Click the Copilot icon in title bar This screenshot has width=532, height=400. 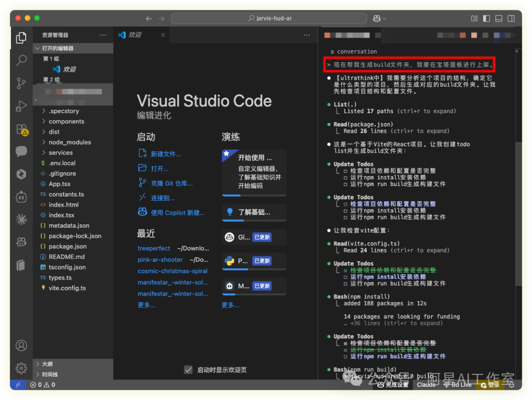pyautogui.click(x=377, y=19)
